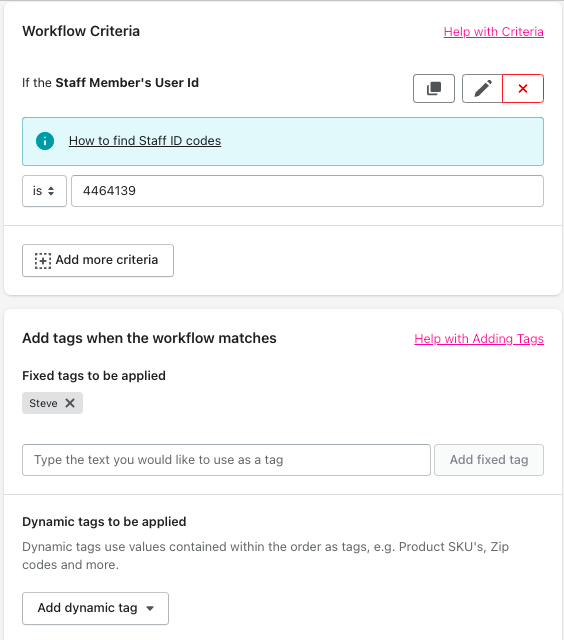Screen dimensions: 564x640
Task: Focus the Staff ID field containing 4464139
Action: (307, 191)
